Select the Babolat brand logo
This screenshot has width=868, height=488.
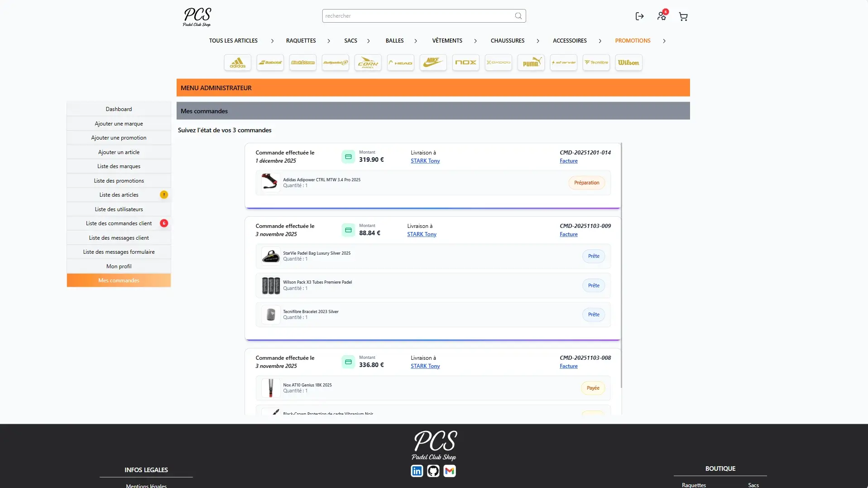click(270, 63)
